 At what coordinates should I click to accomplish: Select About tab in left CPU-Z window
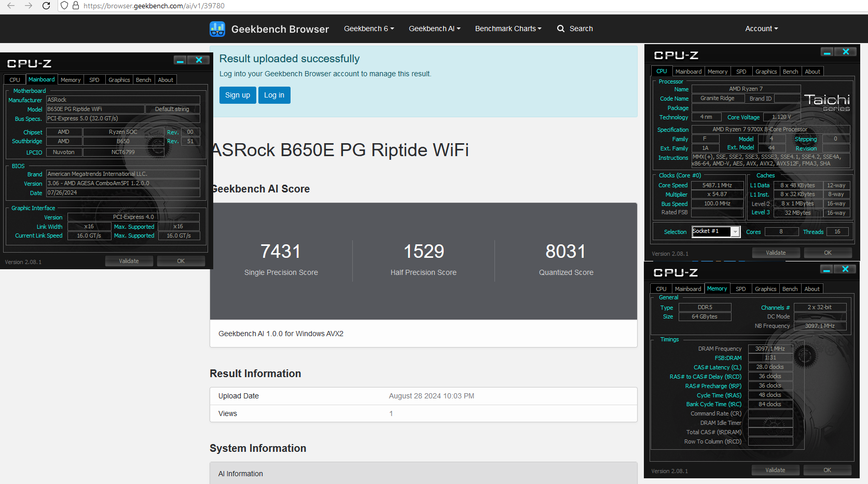[x=166, y=80]
